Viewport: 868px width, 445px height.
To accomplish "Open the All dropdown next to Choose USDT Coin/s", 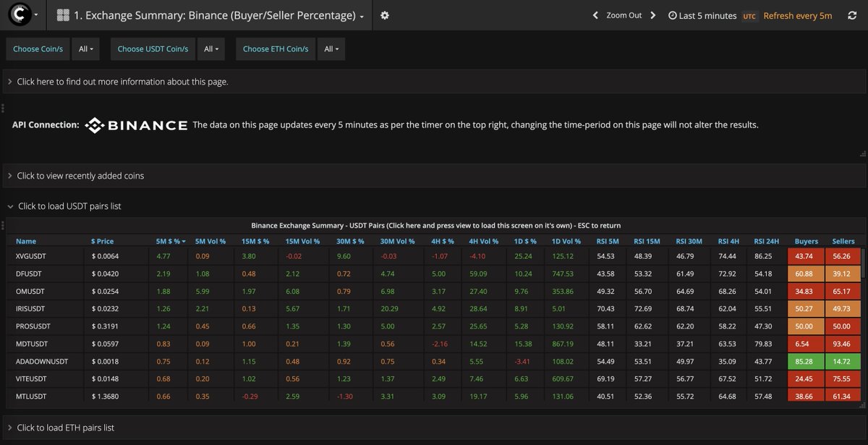I will tap(210, 48).
